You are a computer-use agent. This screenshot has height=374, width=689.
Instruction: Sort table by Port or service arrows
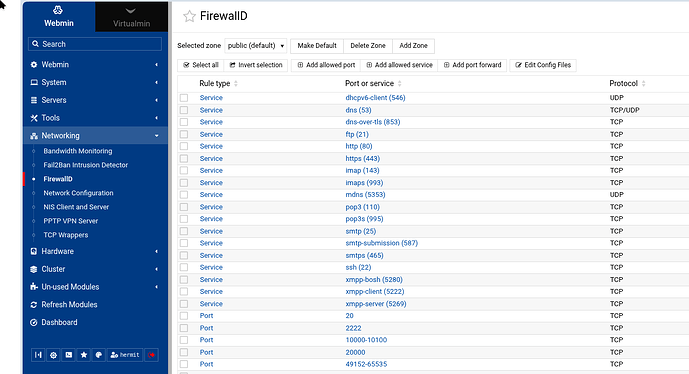click(x=399, y=84)
